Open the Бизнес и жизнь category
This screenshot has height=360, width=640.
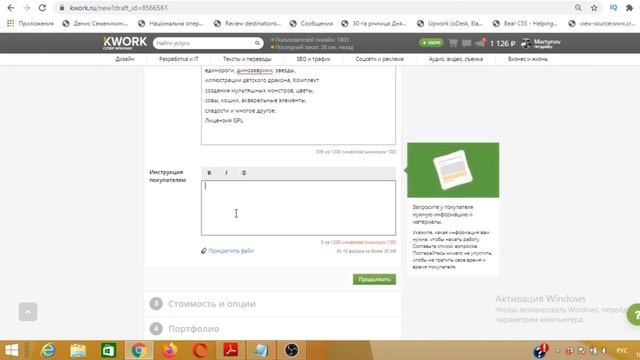(x=528, y=59)
